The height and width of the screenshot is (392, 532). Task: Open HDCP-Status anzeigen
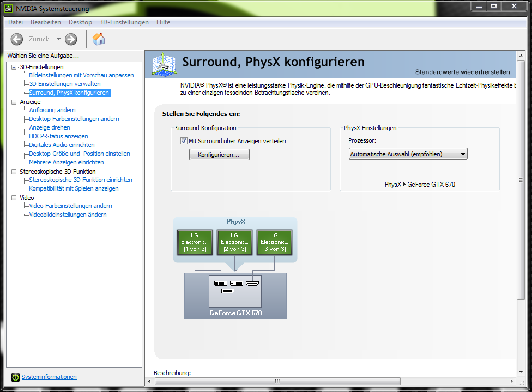58,136
